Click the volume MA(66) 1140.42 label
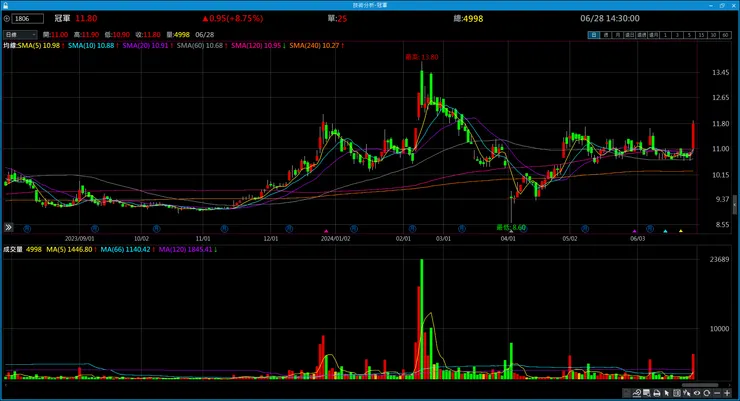This screenshot has width=740, height=401. coord(125,249)
